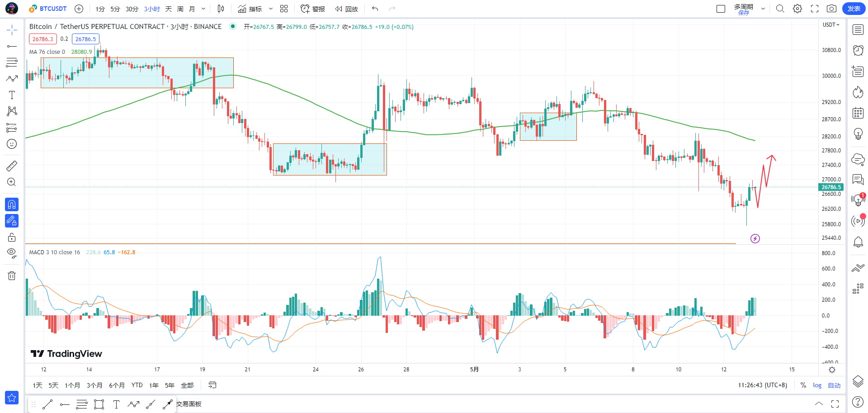Select the 1天 date range

tap(38, 385)
